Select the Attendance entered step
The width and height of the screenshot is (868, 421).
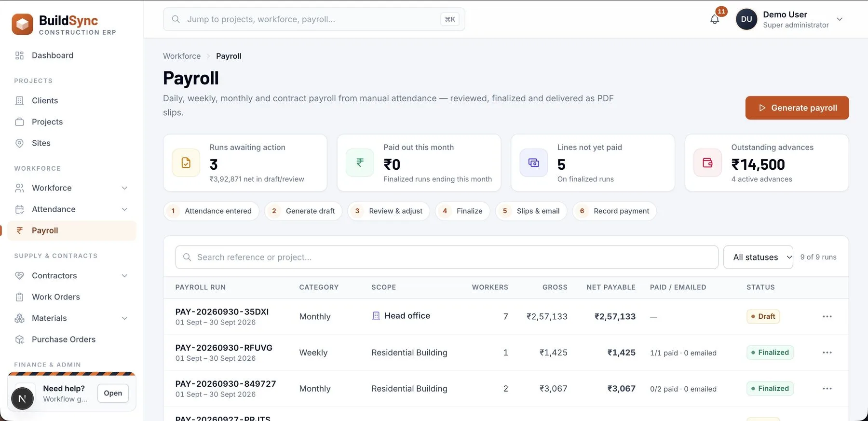211,211
